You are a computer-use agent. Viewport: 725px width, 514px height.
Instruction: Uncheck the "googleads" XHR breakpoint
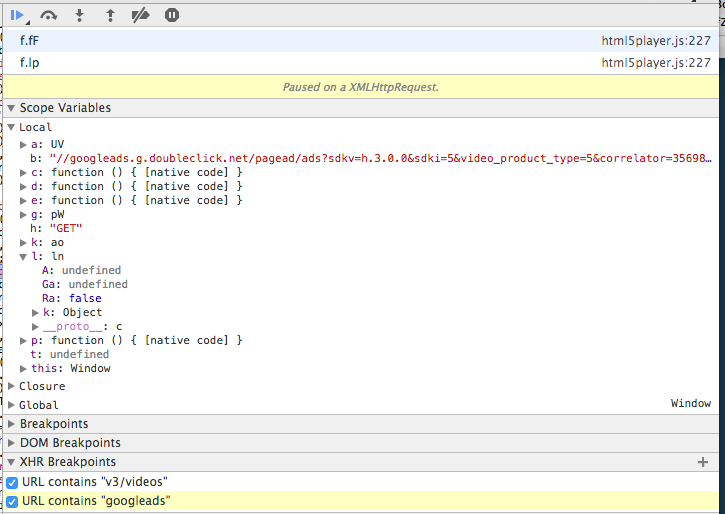click(x=12, y=502)
